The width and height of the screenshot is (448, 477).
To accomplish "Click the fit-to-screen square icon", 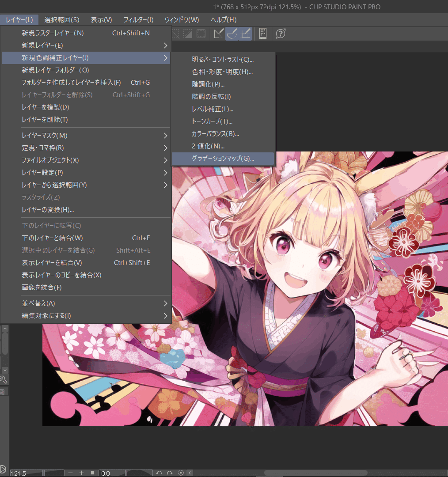I will click(x=92, y=473).
